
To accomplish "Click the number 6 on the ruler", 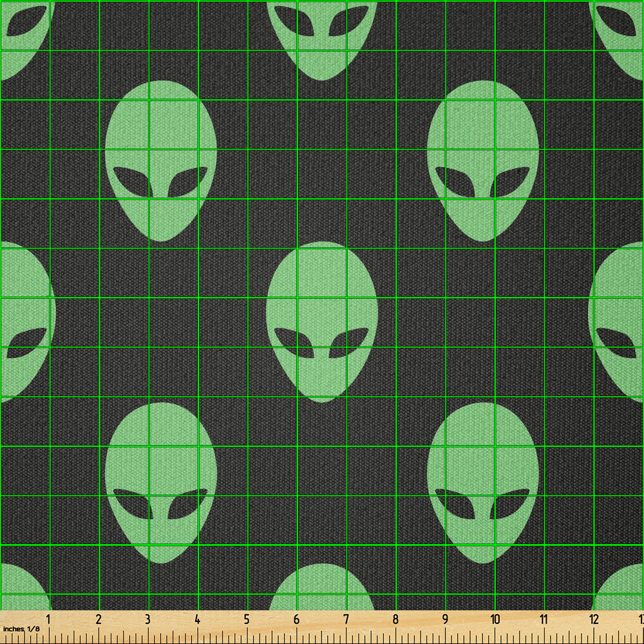I will click(296, 620).
